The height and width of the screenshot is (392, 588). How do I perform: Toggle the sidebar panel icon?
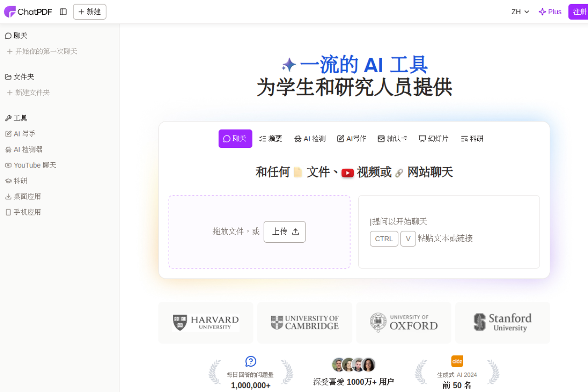(63, 12)
